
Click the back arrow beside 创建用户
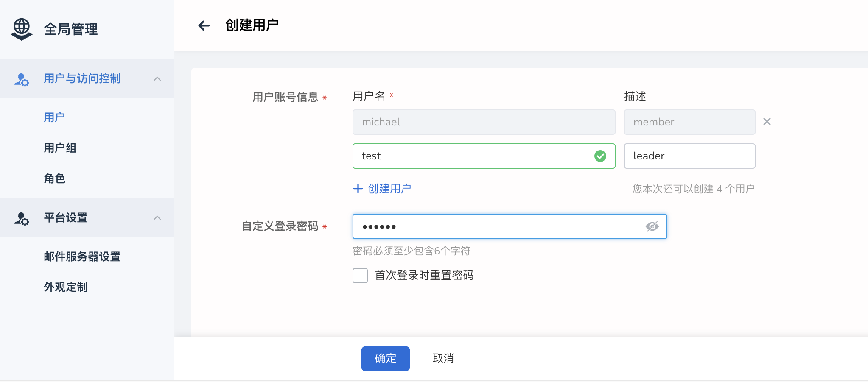[204, 25]
